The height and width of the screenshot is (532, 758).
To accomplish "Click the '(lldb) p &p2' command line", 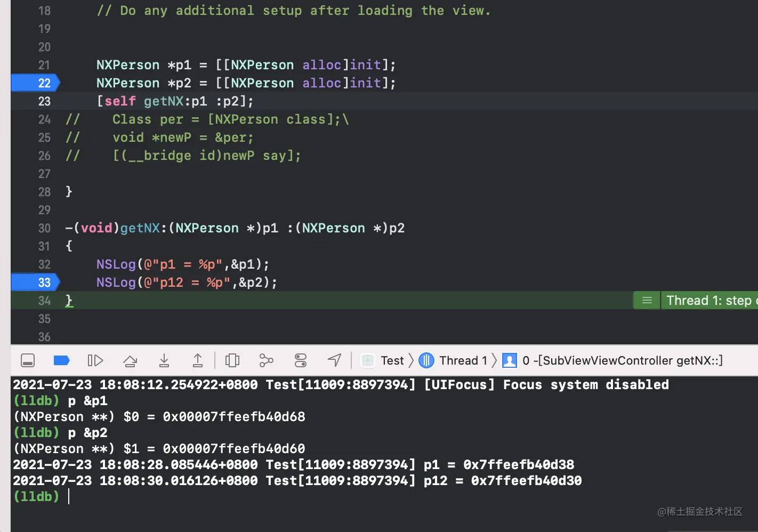I will (x=60, y=433).
